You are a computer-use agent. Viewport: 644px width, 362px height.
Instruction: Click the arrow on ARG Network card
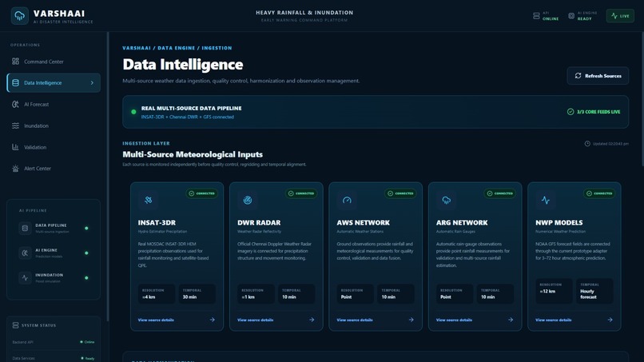pyautogui.click(x=510, y=320)
